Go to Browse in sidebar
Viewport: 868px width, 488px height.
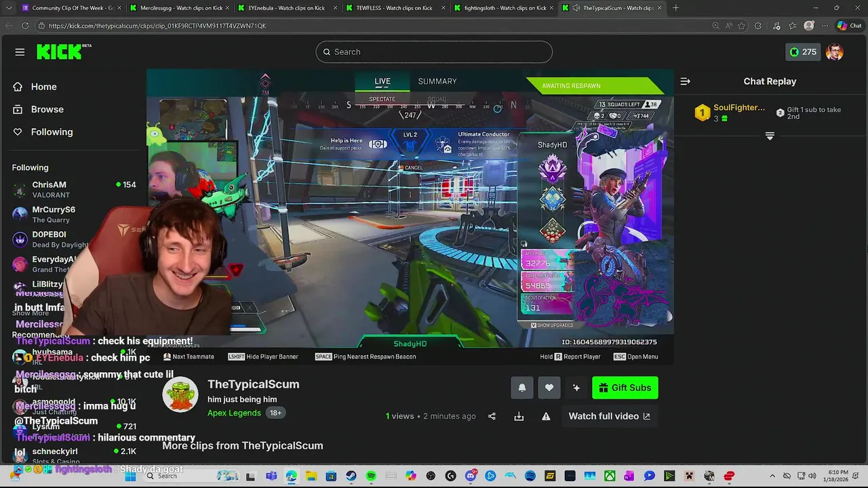click(39, 109)
